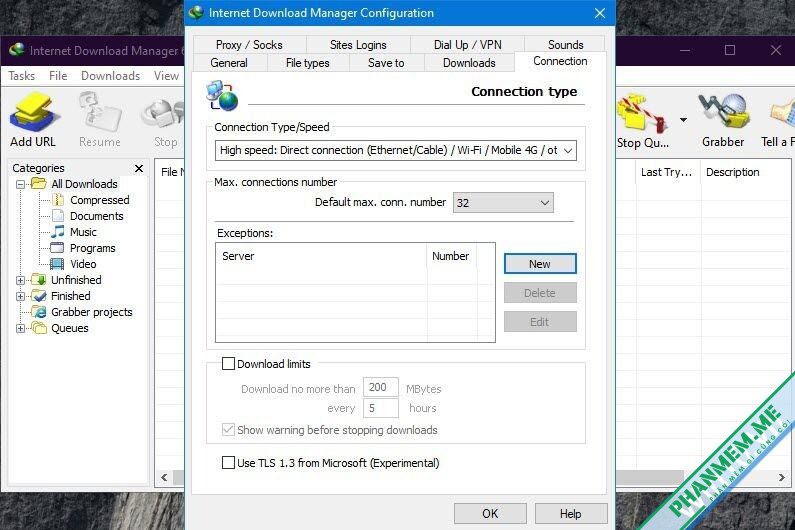Open the Connection Type/Speed dropdown

[395, 150]
